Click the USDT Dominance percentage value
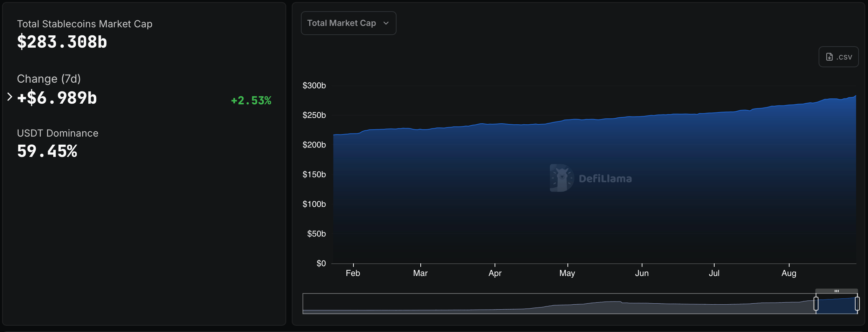The height and width of the screenshot is (332, 868). pos(47,151)
